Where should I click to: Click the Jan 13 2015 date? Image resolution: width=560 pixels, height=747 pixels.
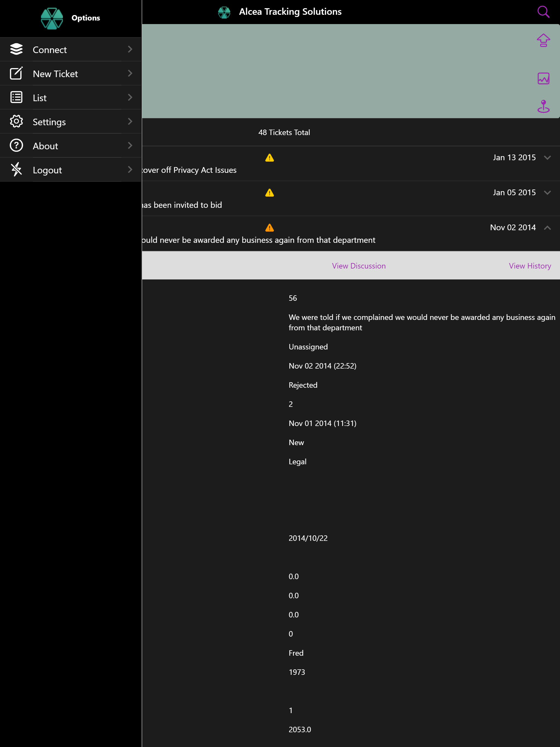pos(514,157)
